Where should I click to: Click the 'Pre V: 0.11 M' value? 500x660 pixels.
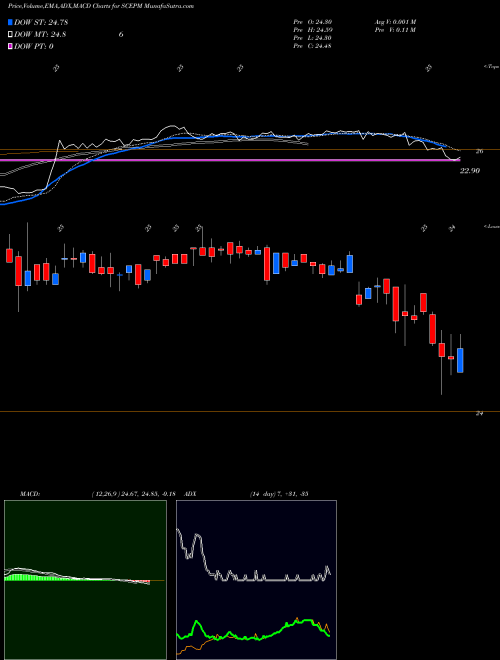point(395,30)
